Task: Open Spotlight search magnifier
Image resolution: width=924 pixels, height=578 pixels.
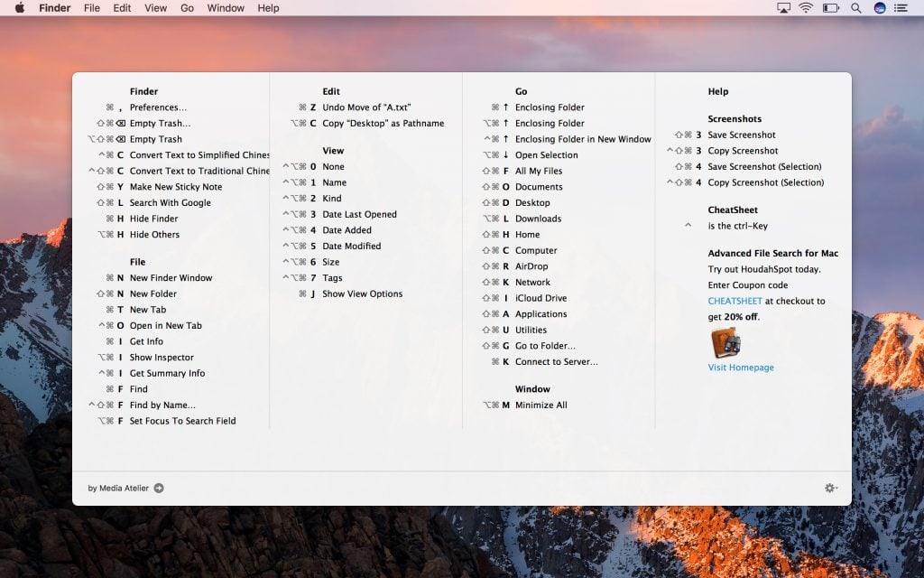Action: 855,7
